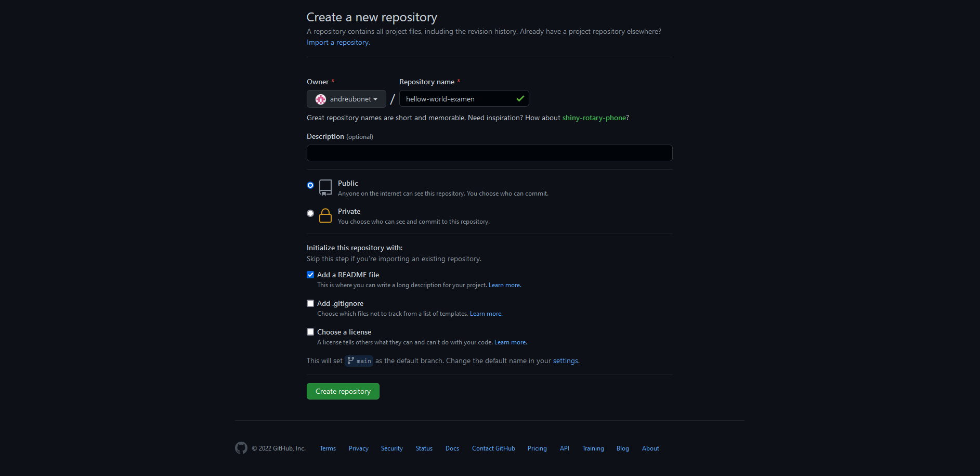Click the branch icon in the main badge
This screenshot has height=476, width=980.
pos(352,361)
